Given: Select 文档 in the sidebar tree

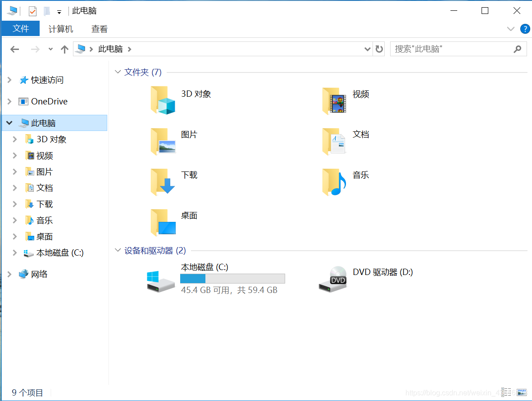Looking at the screenshot, I should [45, 188].
